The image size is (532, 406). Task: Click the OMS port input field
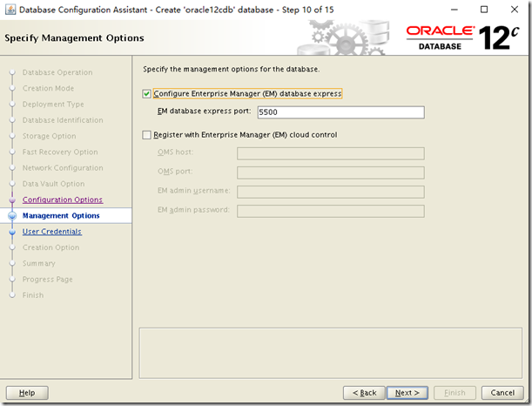click(x=331, y=173)
